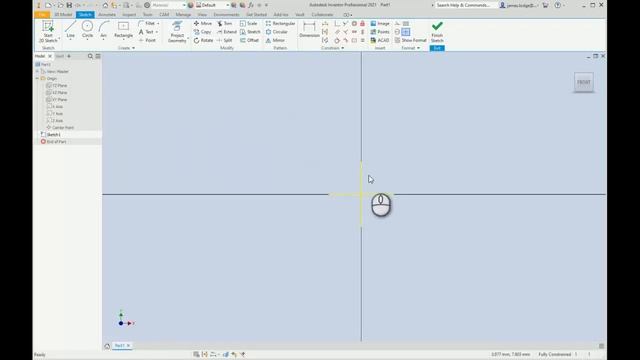Viewport: 640px width, 360px height.
Task: Select the Circle tool
Action: click(87, 30)
